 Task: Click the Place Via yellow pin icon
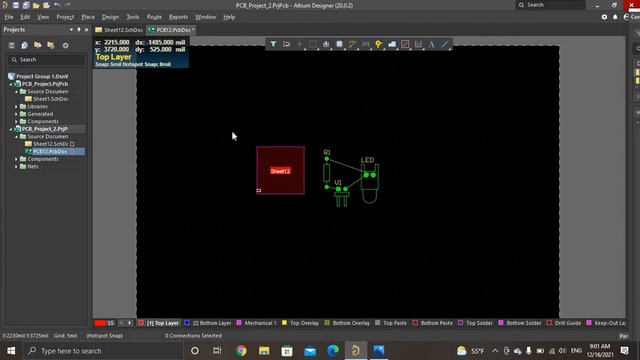pyautogui.click(x=378, y=44)
